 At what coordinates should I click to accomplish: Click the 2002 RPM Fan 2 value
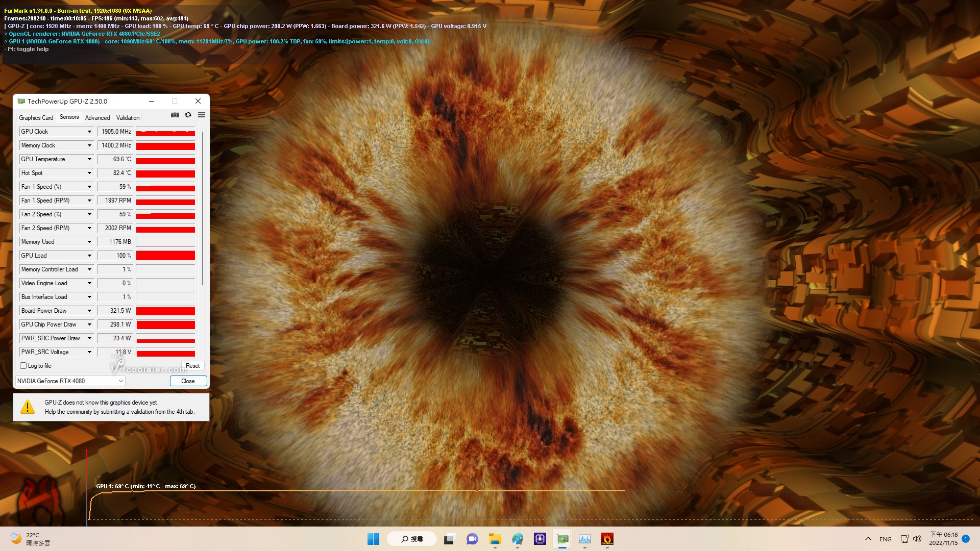(115, 228)
